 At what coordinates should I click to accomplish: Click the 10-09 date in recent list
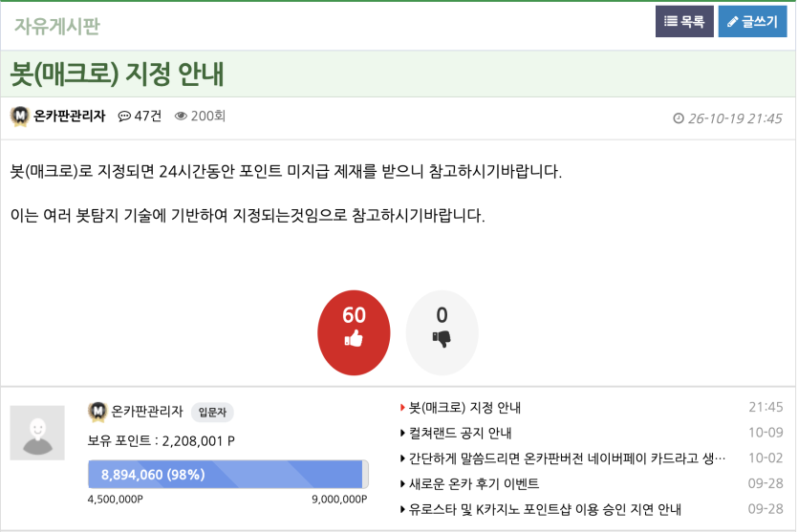pos(766,433)
